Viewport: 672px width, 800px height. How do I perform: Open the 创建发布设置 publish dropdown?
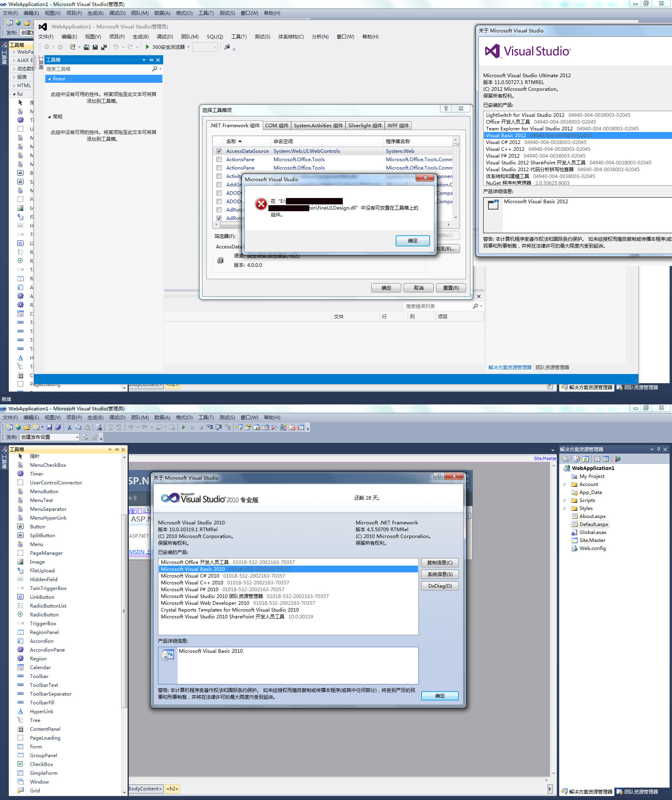[77, 437]
